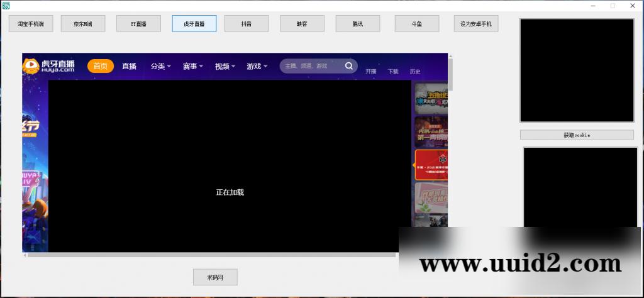Minimize the application window
Viewport: 644px width, 298px height.
tap(592, 6)
